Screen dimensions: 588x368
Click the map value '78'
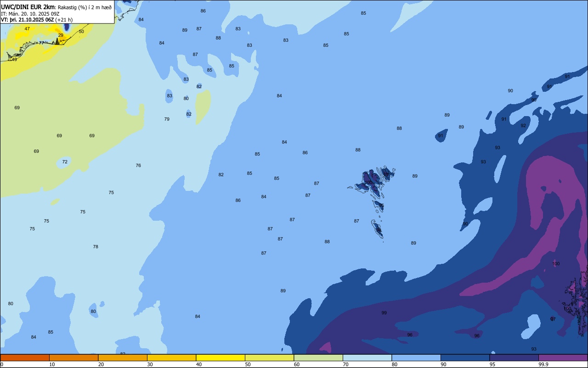(x=96, y=246)
